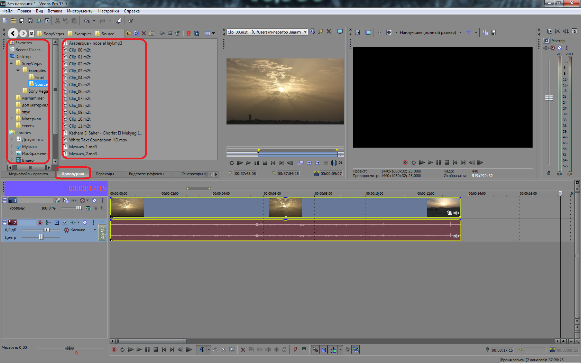Switch to the Переходы tab

click(105, 174)
